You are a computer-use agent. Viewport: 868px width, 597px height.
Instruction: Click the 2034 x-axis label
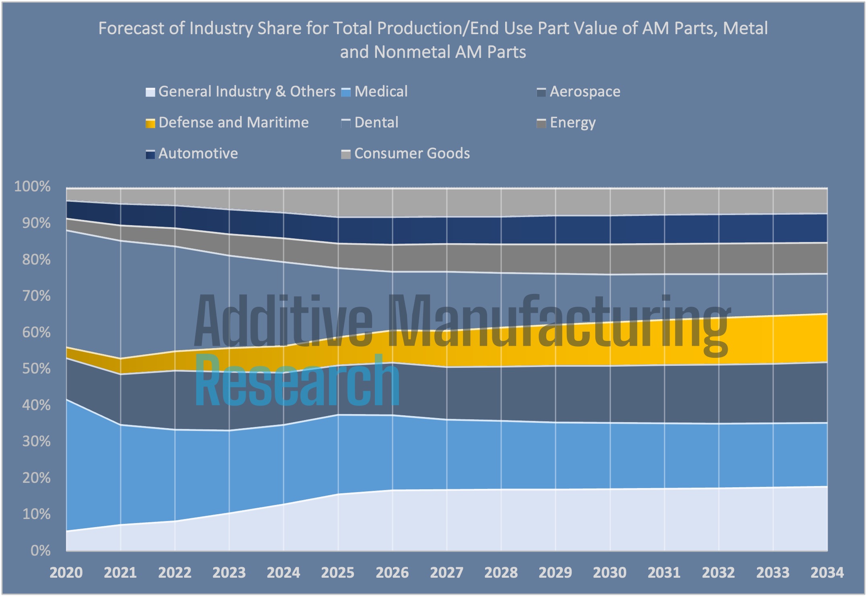[x=827, y=572]
